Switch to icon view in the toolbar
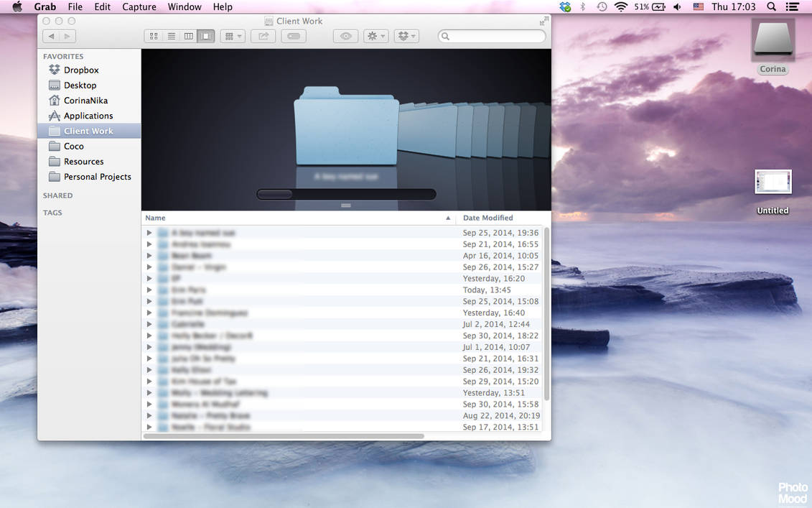Screen dimensions: 812x508 (x=153, y=35)
